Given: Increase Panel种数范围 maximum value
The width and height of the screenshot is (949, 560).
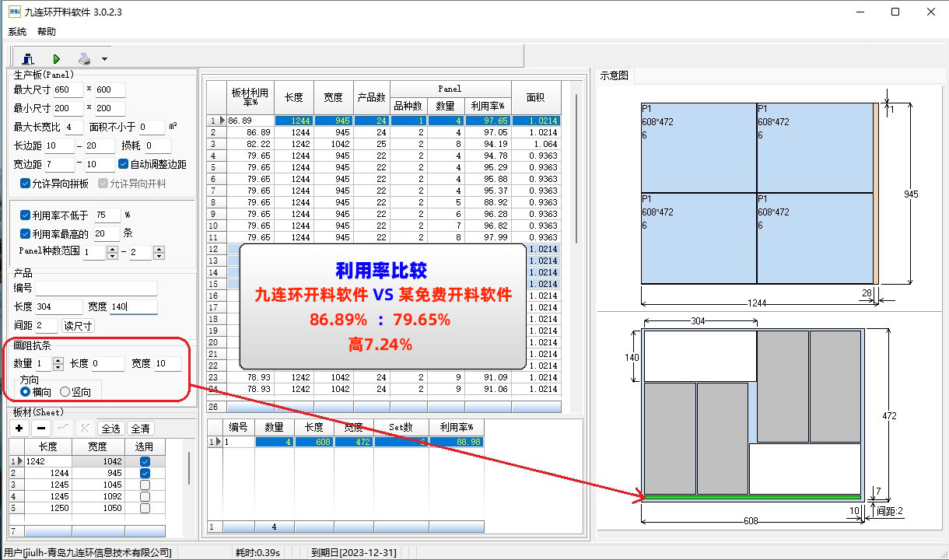Looking at the screenshot, I should click(159, 249).
